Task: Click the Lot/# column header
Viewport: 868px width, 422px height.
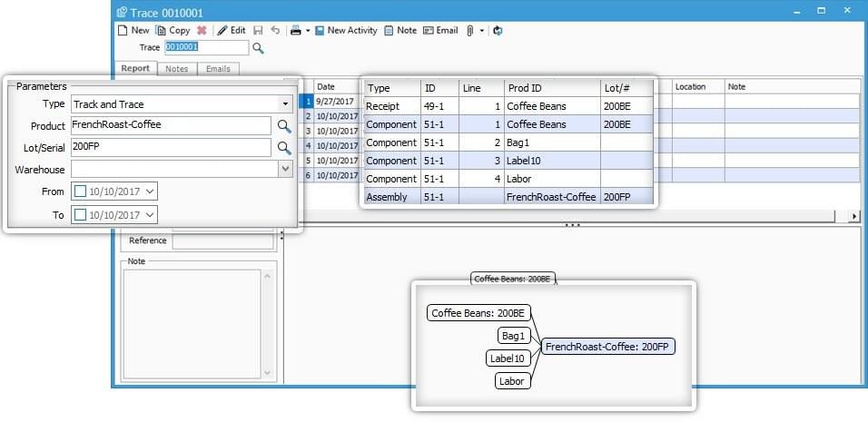Action: click(626, 88)
